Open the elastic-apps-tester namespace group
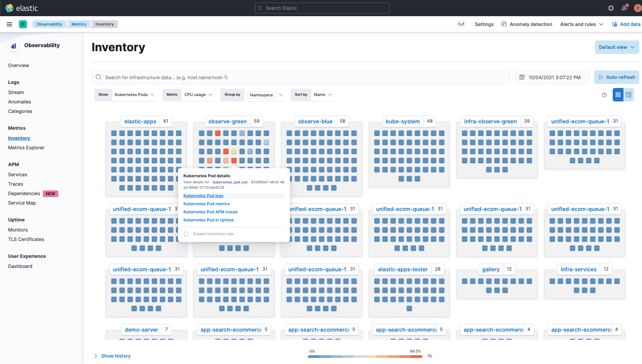 [x=403, y=269]
